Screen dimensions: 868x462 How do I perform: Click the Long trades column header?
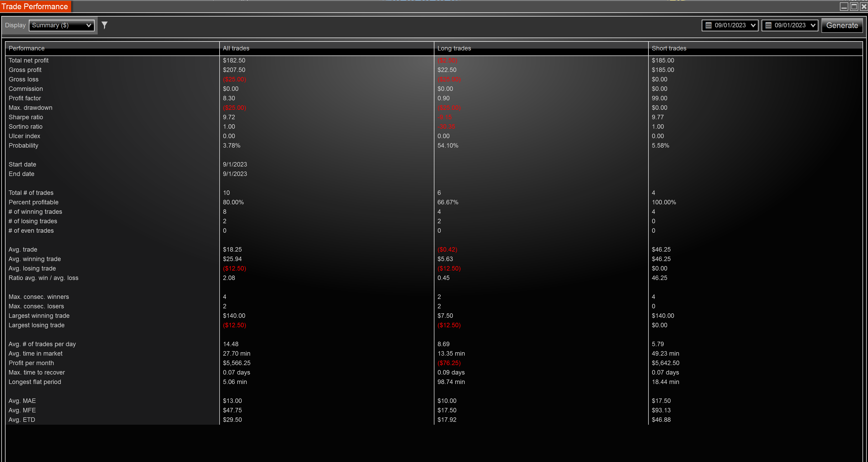point(541,49)
